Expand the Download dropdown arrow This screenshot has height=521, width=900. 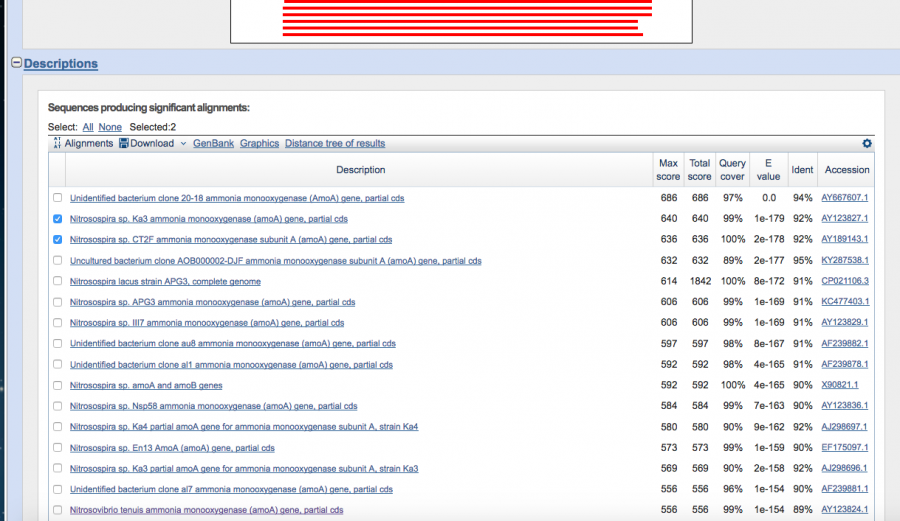pos(183,143)
